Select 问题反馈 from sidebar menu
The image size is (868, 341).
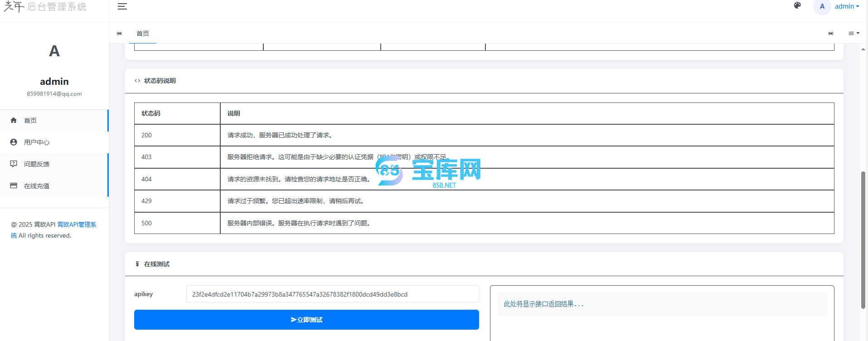tap(37, 164)
